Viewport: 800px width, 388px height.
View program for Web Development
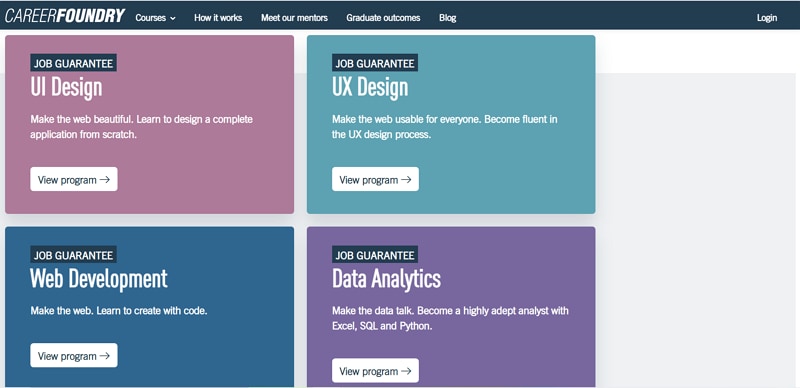(74, 355)
